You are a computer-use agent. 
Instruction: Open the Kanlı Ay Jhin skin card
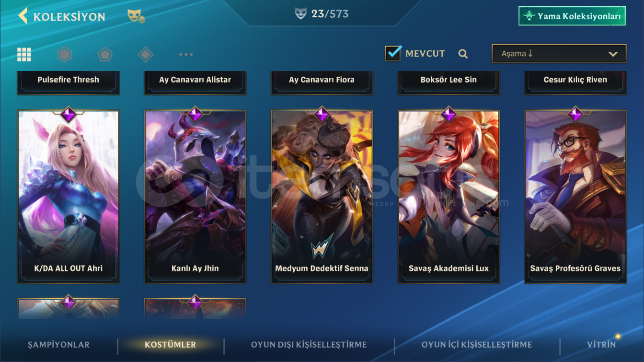point(195,197)
